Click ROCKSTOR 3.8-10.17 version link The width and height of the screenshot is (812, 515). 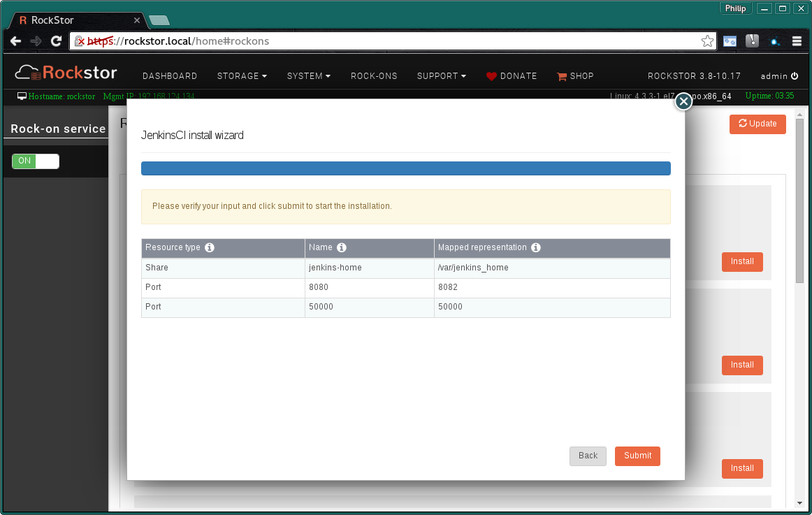click(x=694, y=76)
